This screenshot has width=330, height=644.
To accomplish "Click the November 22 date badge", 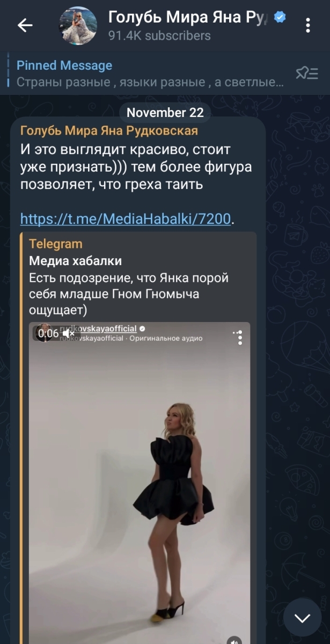I will tap(165, 113).
